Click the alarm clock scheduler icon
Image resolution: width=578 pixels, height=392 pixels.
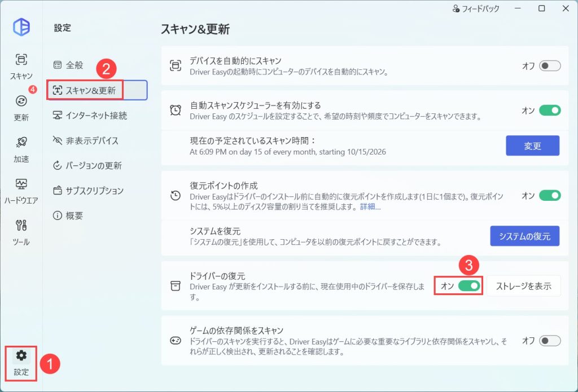pos(176,110)
